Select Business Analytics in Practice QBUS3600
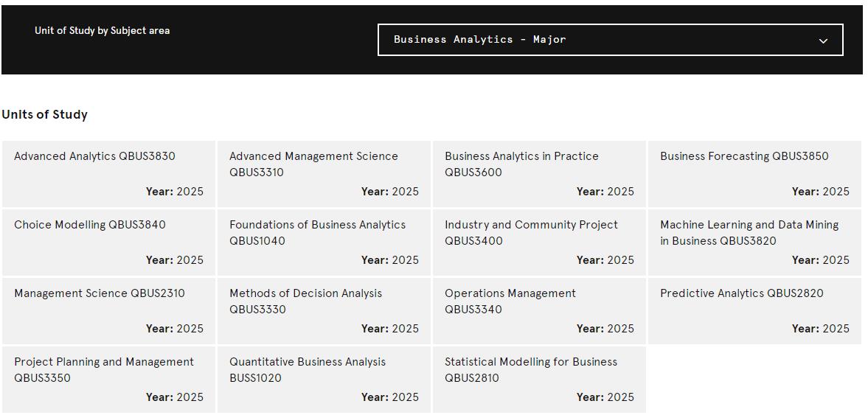The image size is (868, 415). [539, 174]
